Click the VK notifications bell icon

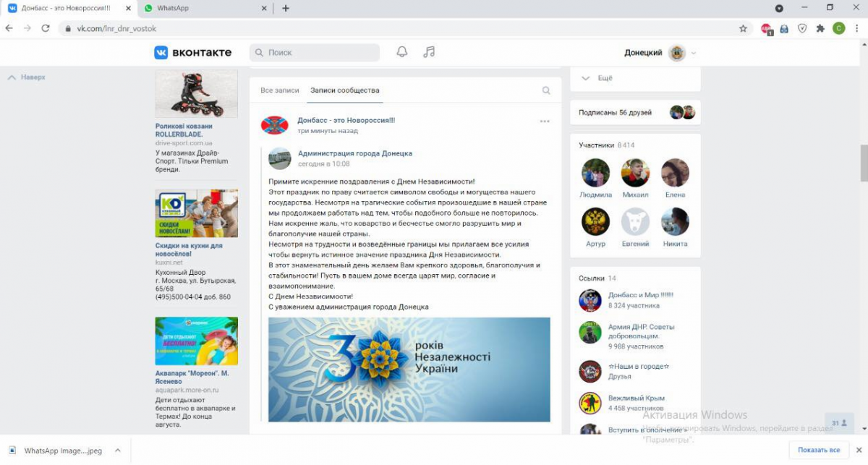click(x=402, y=52)
